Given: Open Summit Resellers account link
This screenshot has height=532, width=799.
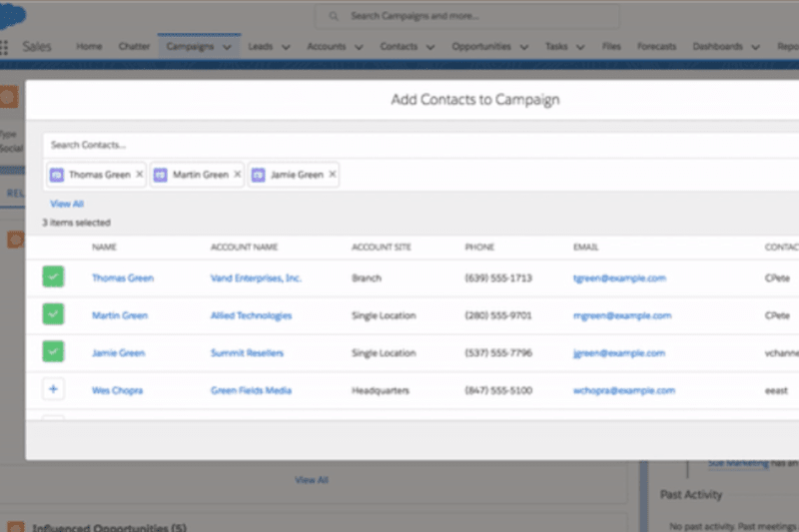Looking at the screenshot, I should 247,352.
